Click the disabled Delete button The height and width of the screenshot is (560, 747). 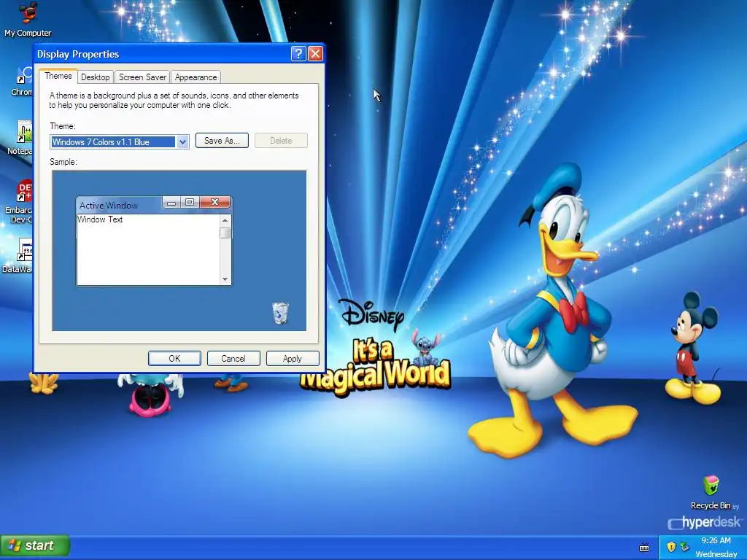pos(281,141)
